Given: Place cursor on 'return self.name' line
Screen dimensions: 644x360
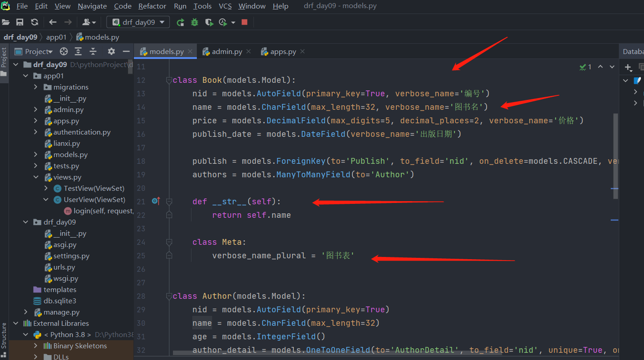Looking at the screenshot, I should pos(251,215).
